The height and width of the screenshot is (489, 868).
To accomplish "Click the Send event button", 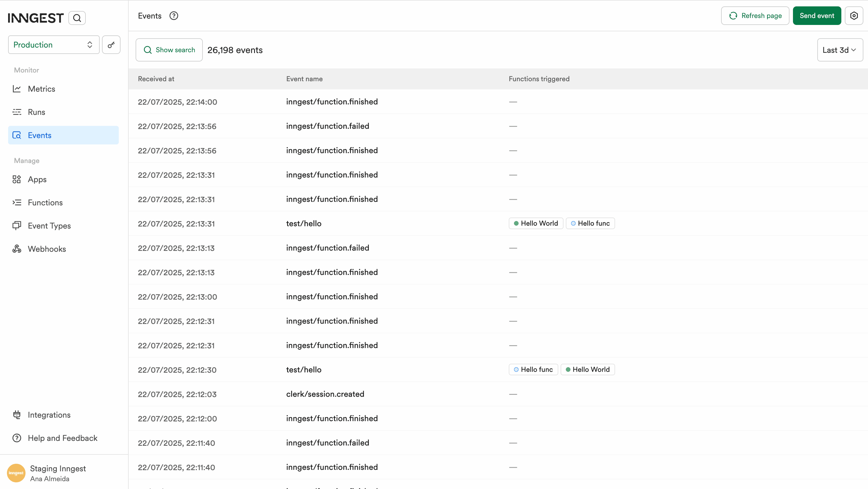I will 817,15.
